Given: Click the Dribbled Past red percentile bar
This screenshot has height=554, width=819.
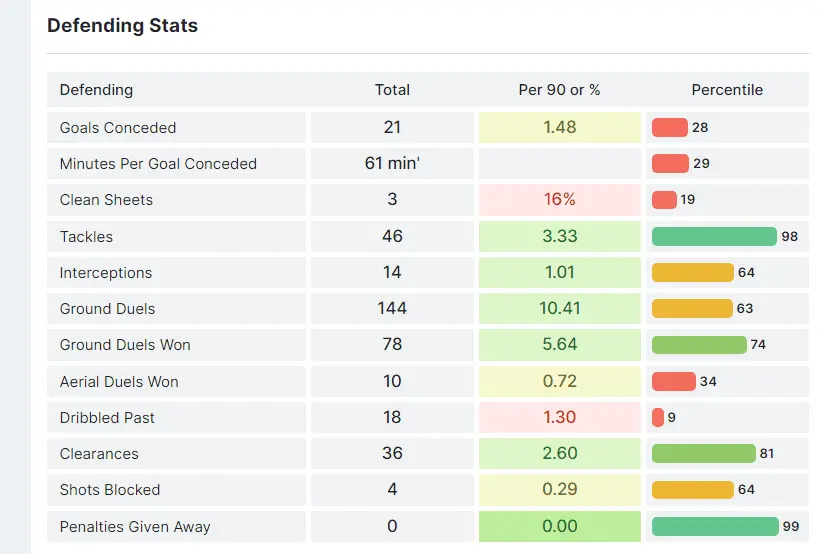Looking at the screenshot, I should 658,417.
